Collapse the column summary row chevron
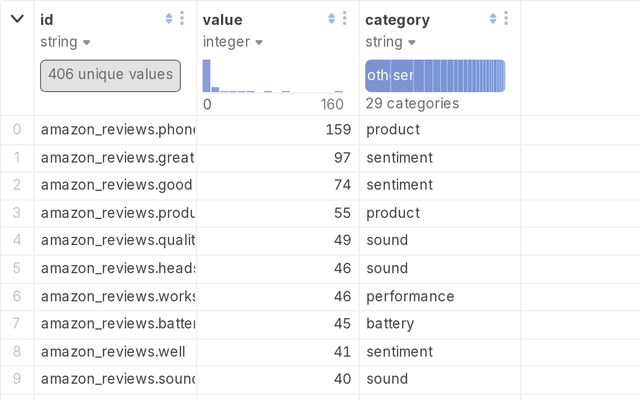 [17, 19]
